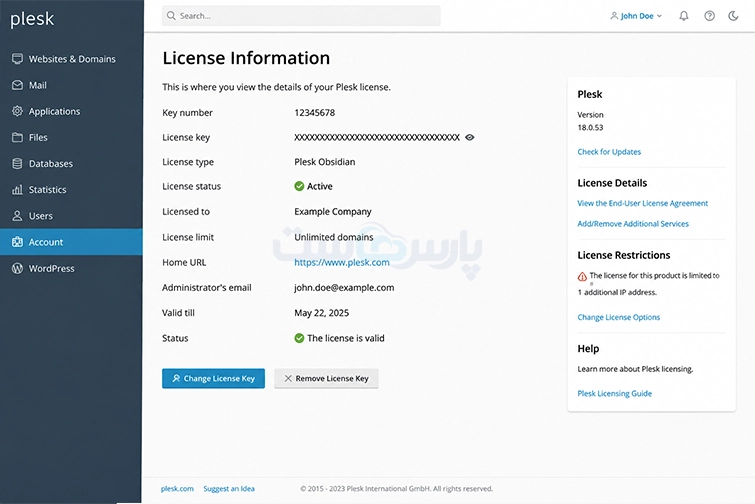Click the Websites & Domains monitor icon
This screenshot has width=755, height=504.
tap(17, 59)
